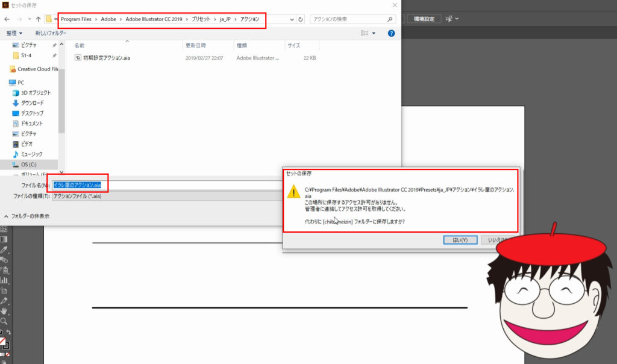Select the Gradient tool in Illustrator's toolbar

click(x=4, y=239)
